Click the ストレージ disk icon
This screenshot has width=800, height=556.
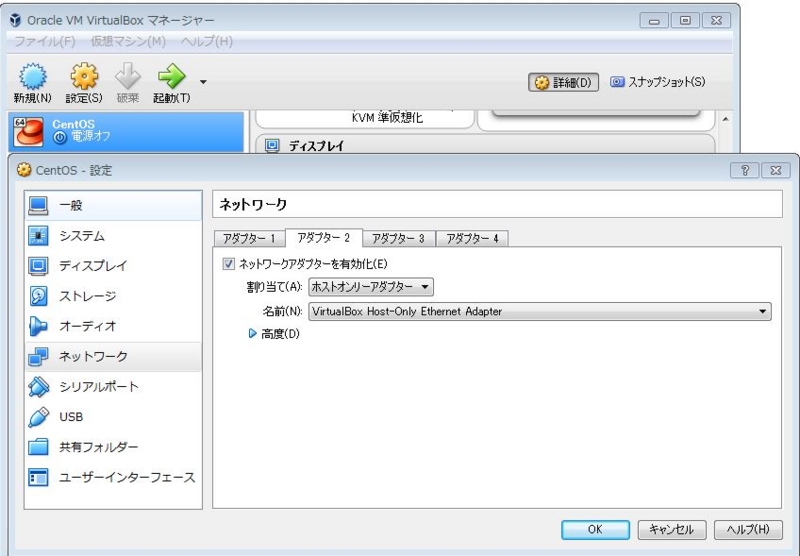click(x=38, y=296)
